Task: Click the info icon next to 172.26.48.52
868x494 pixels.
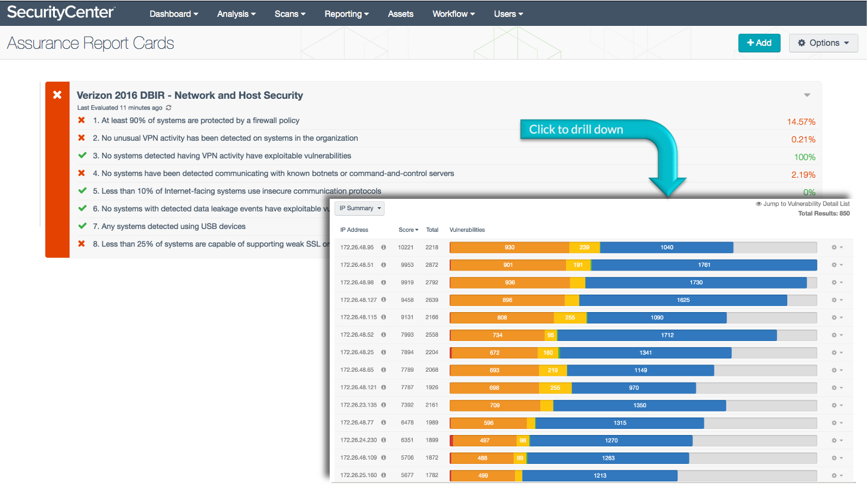Action: pos(383,335)
